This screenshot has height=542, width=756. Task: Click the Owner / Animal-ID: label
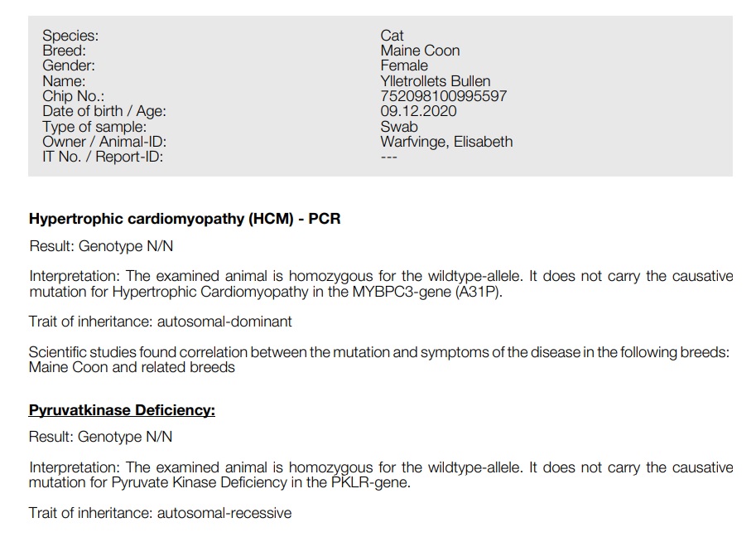104,142
